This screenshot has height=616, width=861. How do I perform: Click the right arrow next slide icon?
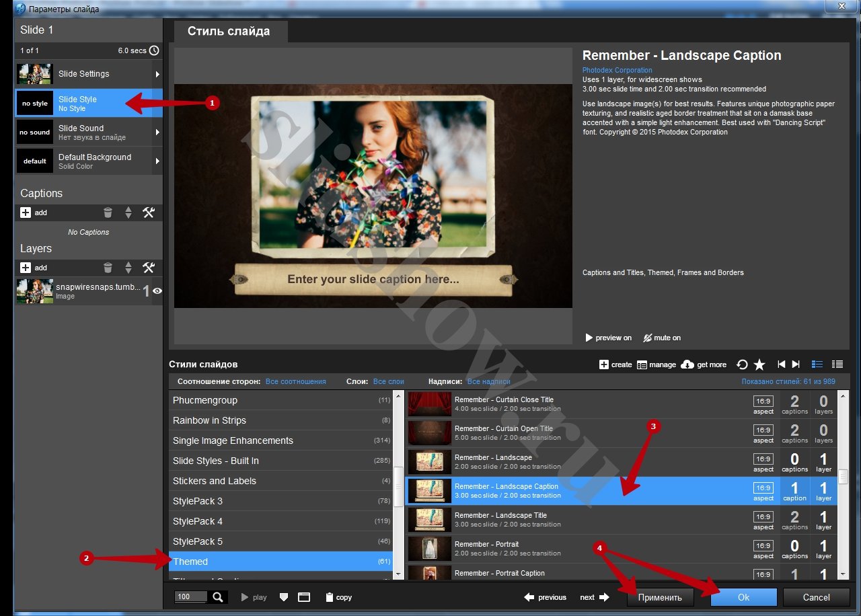tap(604, 597)
